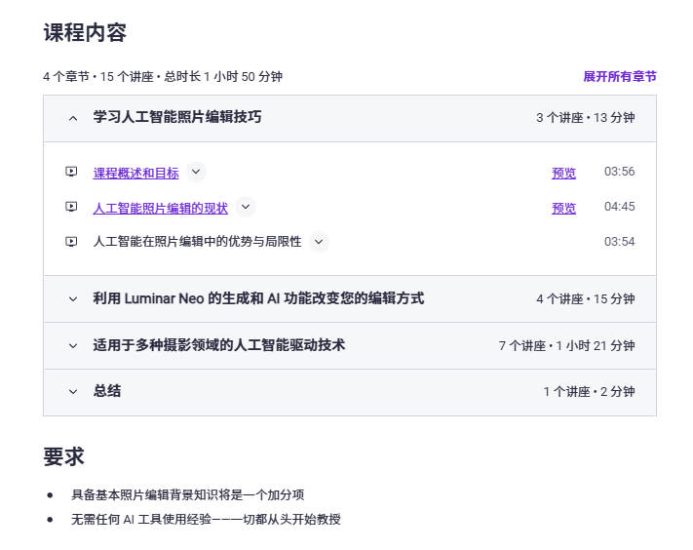Image resolution: width=693 pixels, height=550 pixels.
Task: Expand description arrow next to 人工智能在照片编辑中的优势与局限性
Action: pos(318,242)
